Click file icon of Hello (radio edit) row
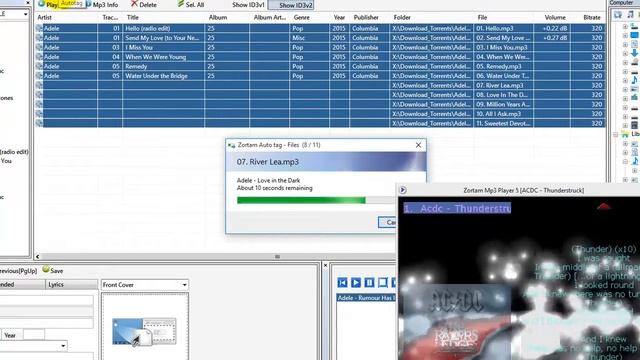Viewport: 640px width, 360px height. coord(39,28)
